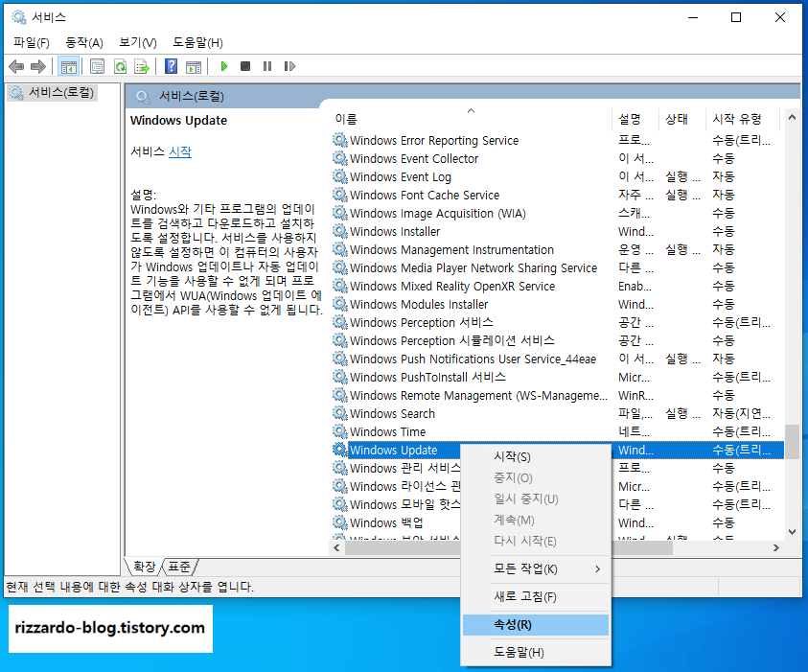Click the vertical scrollbar thumb
This screenshot has height=672, width=808.
(x=792, y=442)
